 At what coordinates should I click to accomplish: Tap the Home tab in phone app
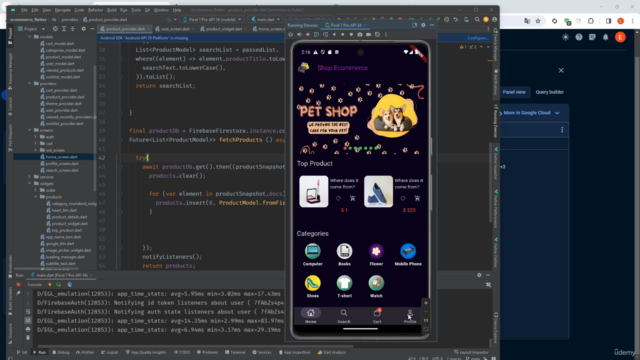coord(311,316)
